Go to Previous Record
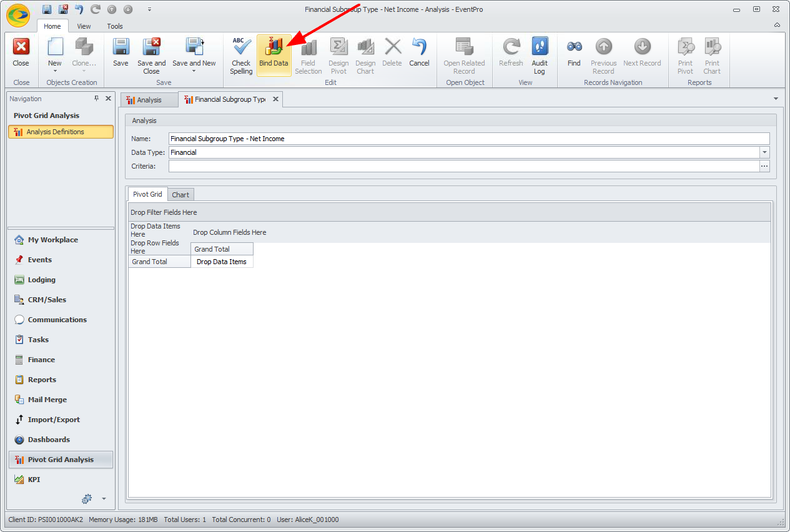This screenshot has height=532, width=790. 603,55
